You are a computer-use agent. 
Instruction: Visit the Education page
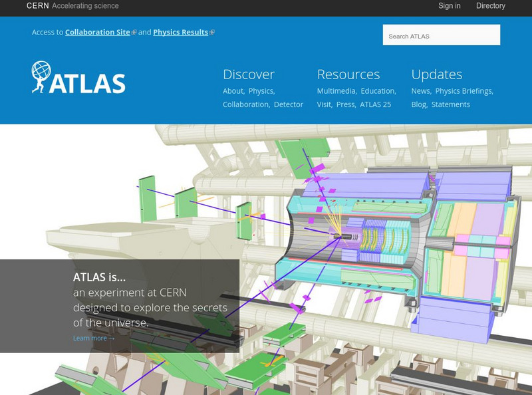(378, 91)
